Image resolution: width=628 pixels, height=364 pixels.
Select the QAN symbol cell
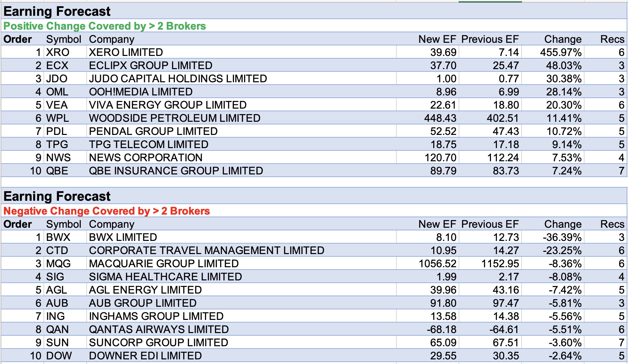click(x=58, y=329)
